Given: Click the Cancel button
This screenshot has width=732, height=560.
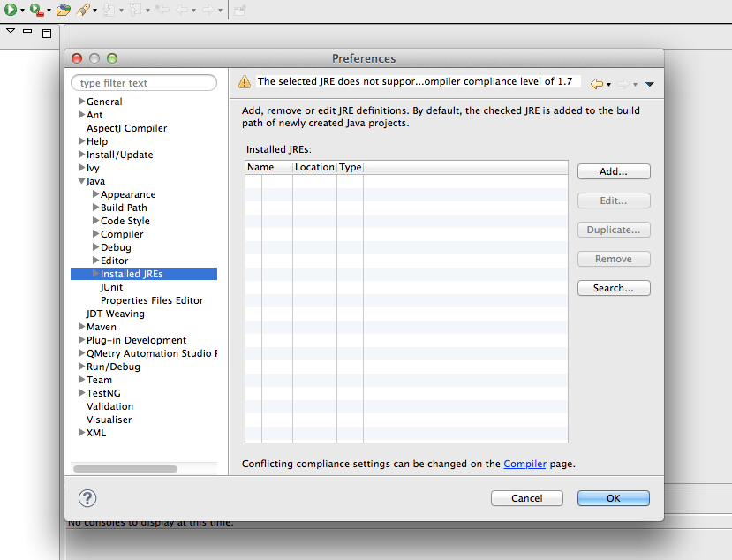Looking at the screenshot, I should [526, 498].
